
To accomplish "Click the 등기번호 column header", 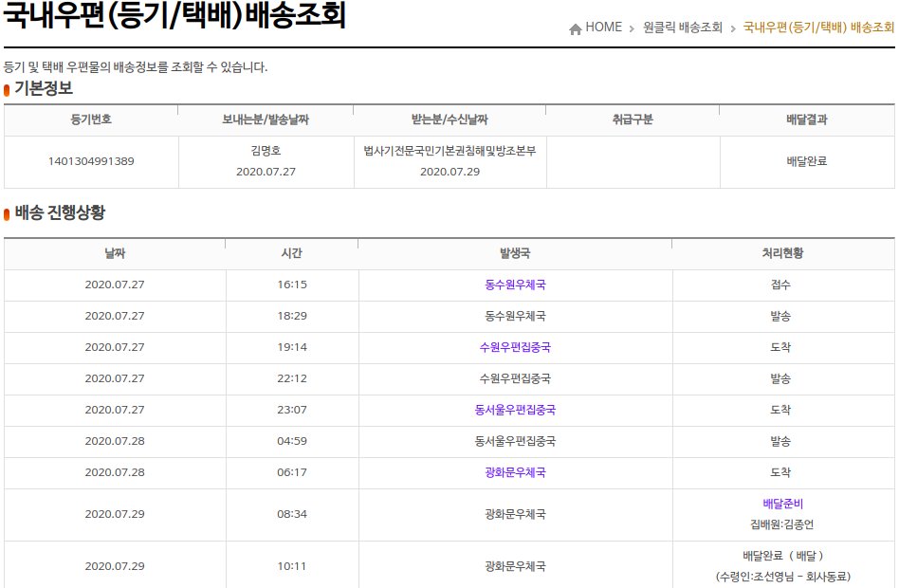I will tap(91, 119).
